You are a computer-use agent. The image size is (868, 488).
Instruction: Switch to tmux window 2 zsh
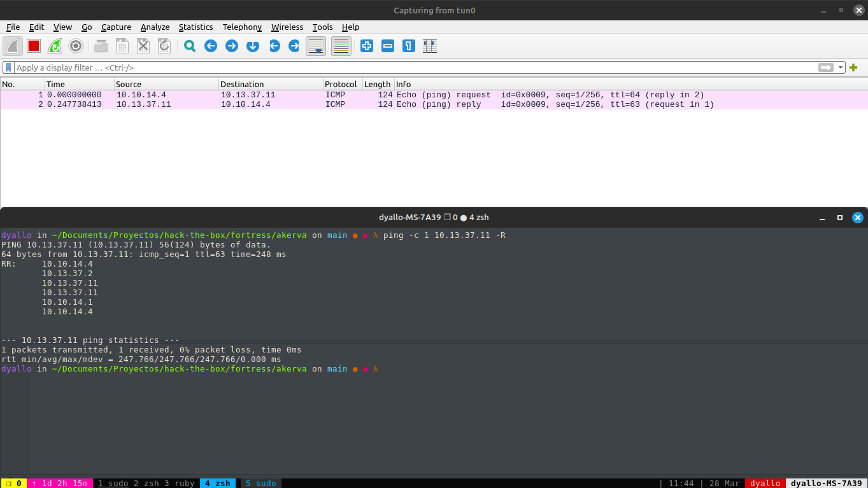tap(146, 483)
